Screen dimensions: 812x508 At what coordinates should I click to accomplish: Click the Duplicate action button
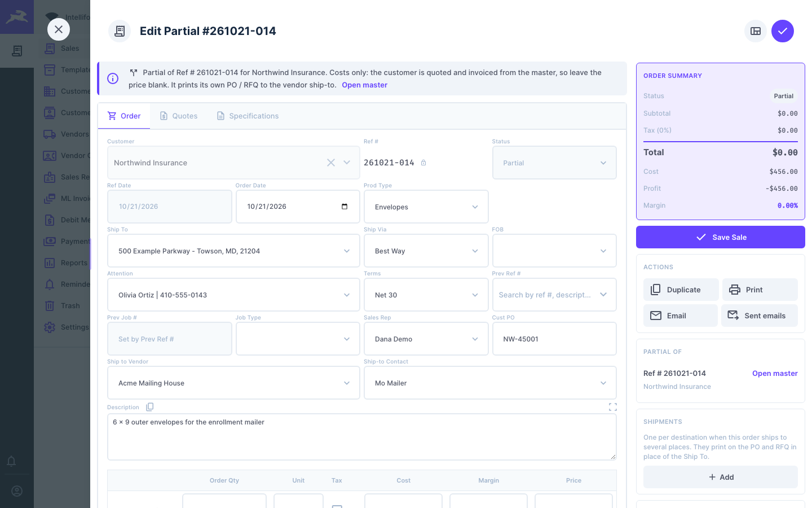point(681,290)
